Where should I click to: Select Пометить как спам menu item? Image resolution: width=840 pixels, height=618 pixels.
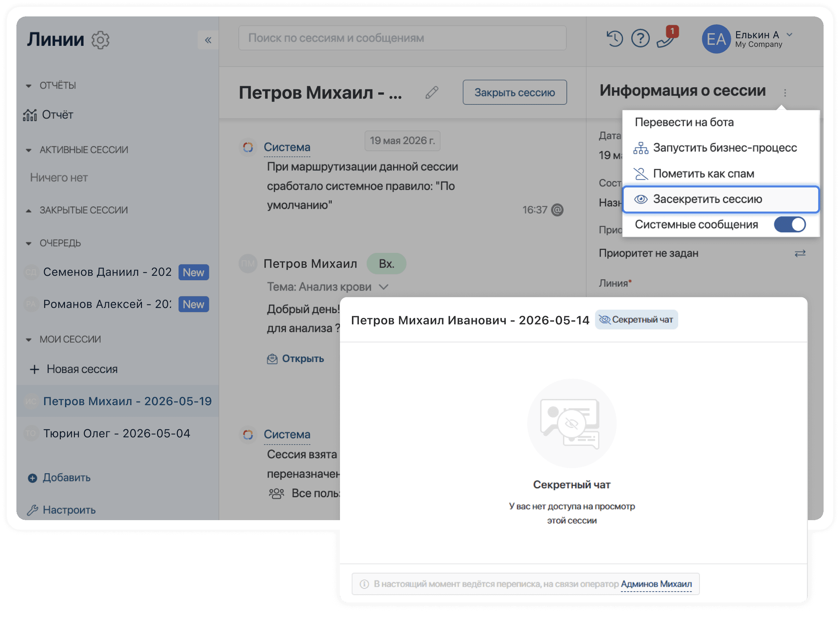pyautogui.click(x=721, y=174)
